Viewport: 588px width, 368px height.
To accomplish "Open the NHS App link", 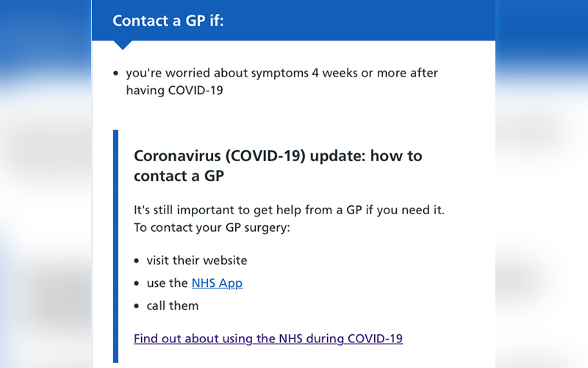I will click(217, 283).
